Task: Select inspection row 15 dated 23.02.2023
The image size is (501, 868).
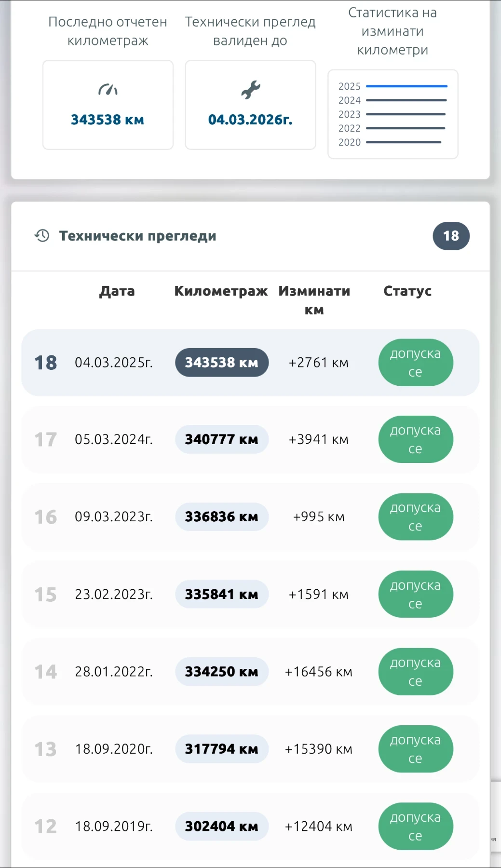Action: (113, 595)
